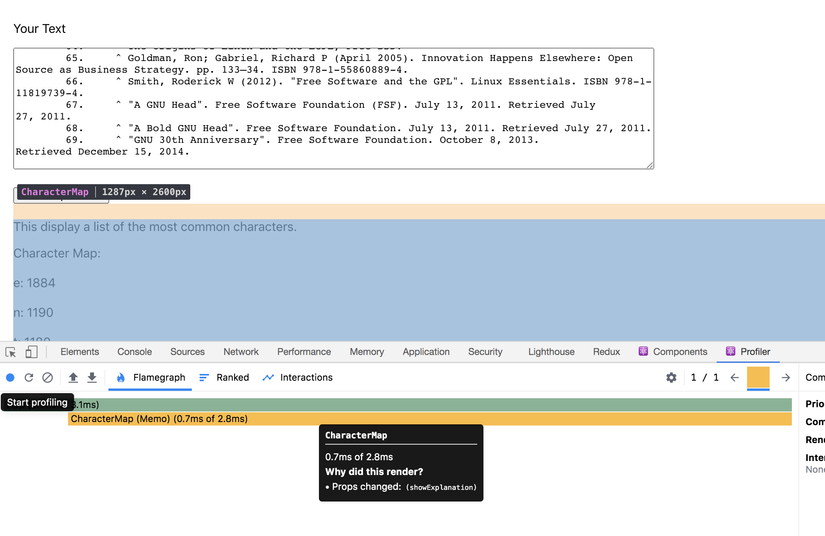Reload and start profiling icon
This screenshot has width=825, height=536.
29,378
